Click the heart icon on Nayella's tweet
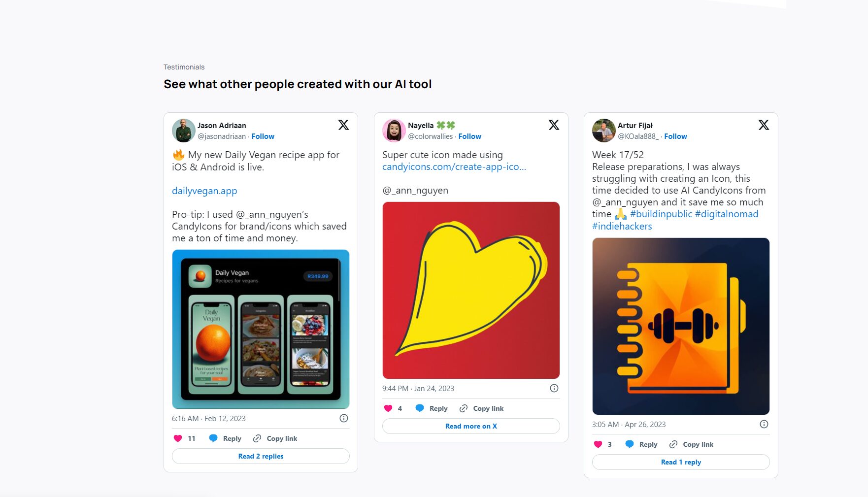The width and height of the screenshot is (868, 497). point(388,408)
